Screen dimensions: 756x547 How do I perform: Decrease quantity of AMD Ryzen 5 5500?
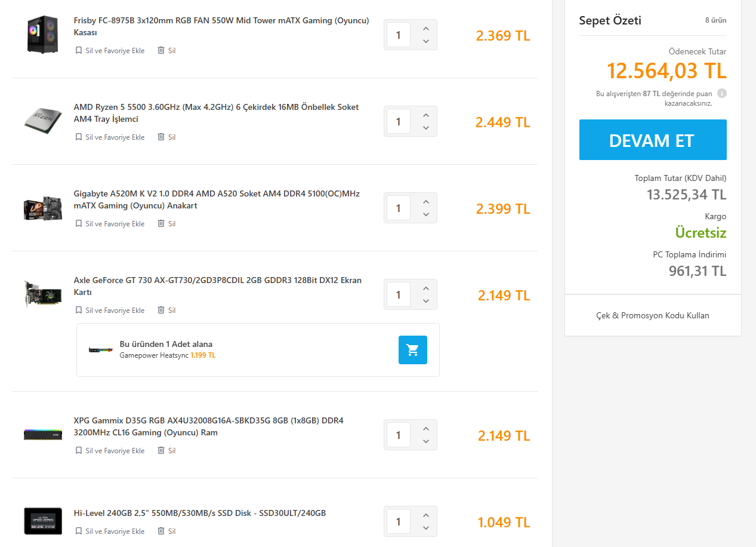pos(425,128)
